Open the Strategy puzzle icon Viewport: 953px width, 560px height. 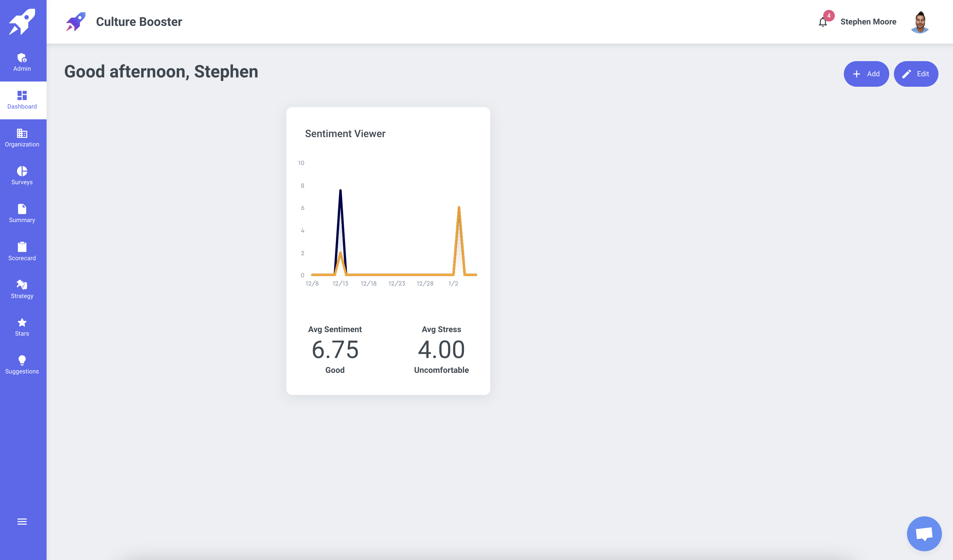coord(22,284)
